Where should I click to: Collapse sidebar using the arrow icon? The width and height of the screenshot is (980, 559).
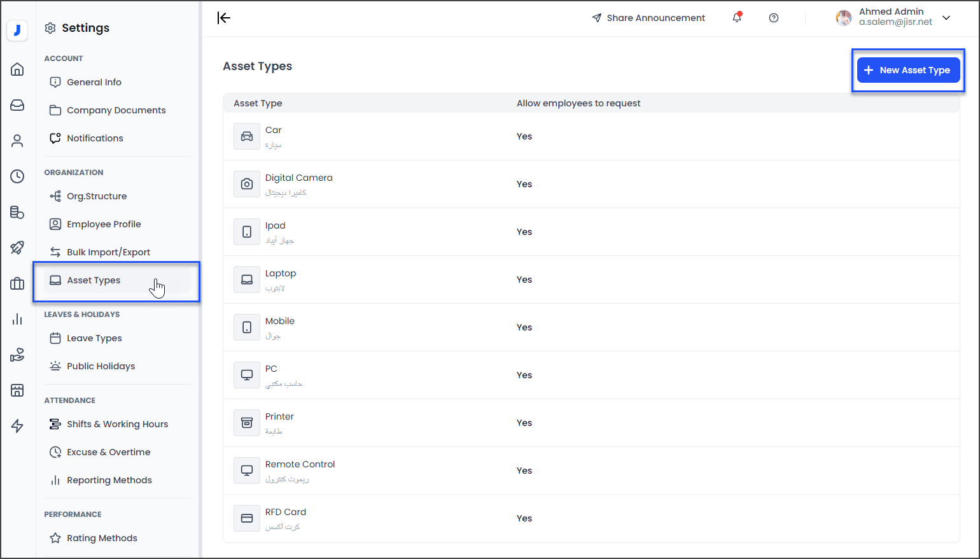coord(224,18)
